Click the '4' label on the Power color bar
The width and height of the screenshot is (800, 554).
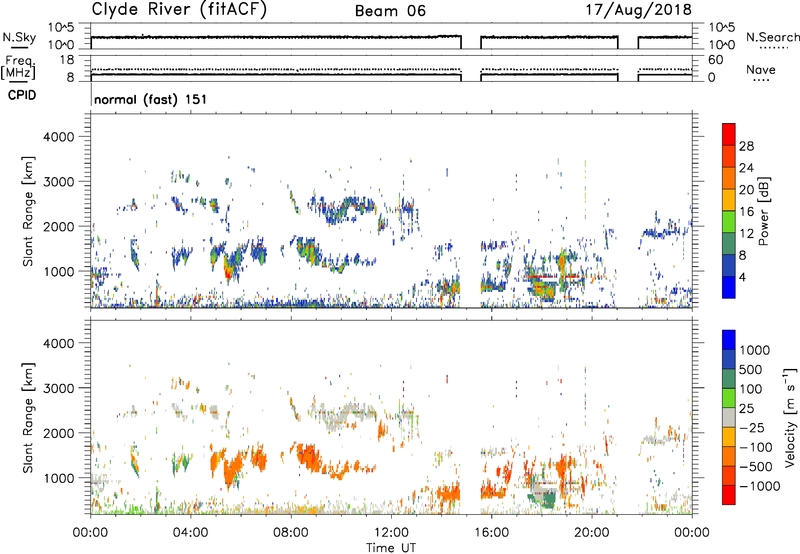pos(743,277)
